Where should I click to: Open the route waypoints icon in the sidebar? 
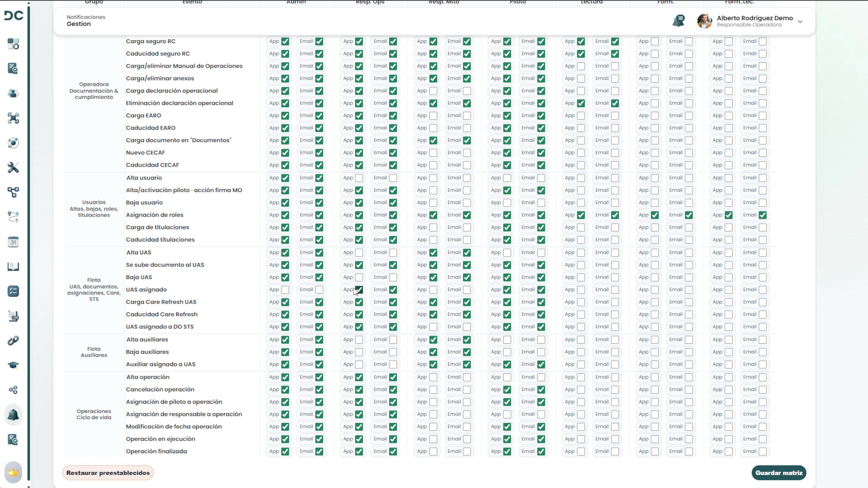[13, 217]
